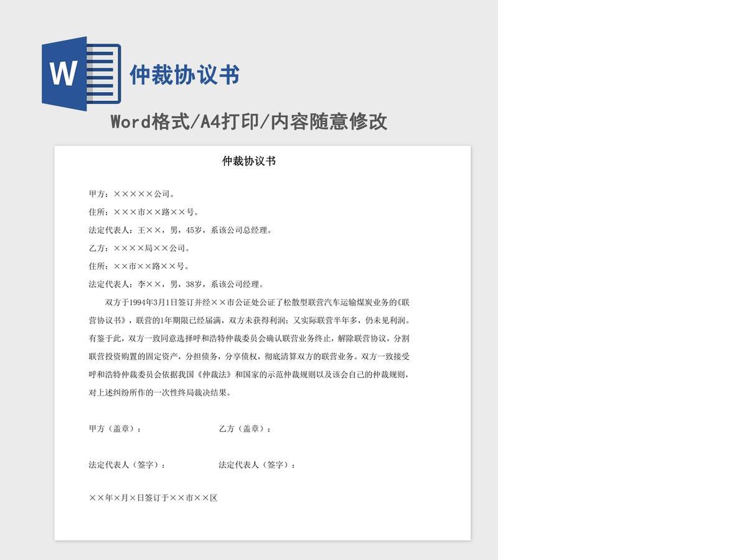Click the blue Word logo icon
747x560 pixels.
(x=81, y=74)
